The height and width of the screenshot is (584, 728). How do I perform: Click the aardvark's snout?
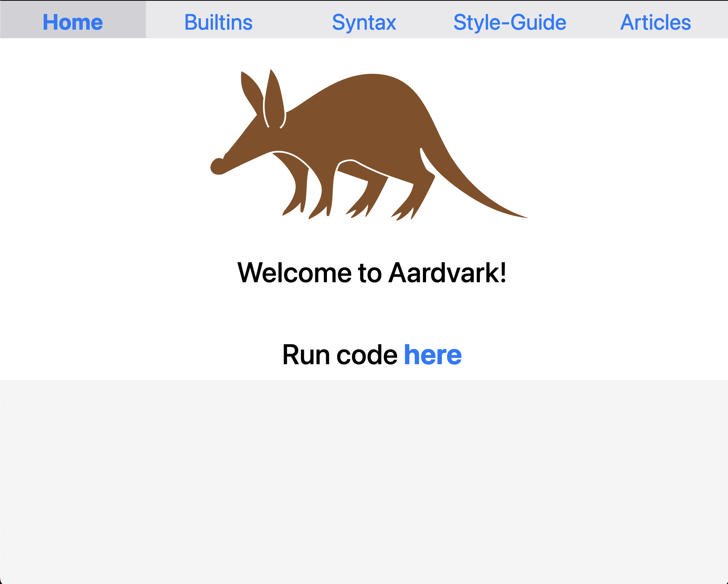coord(219,166)
